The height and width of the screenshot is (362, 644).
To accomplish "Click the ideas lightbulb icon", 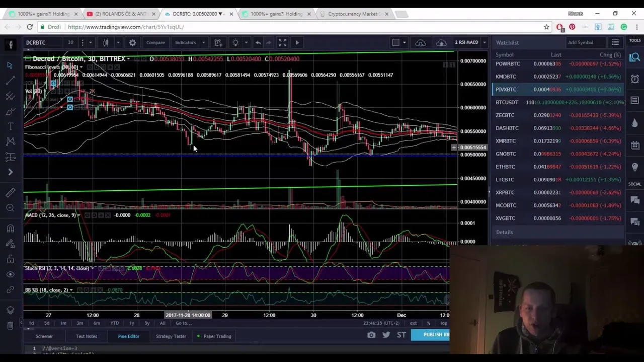I will coord(235,43).
